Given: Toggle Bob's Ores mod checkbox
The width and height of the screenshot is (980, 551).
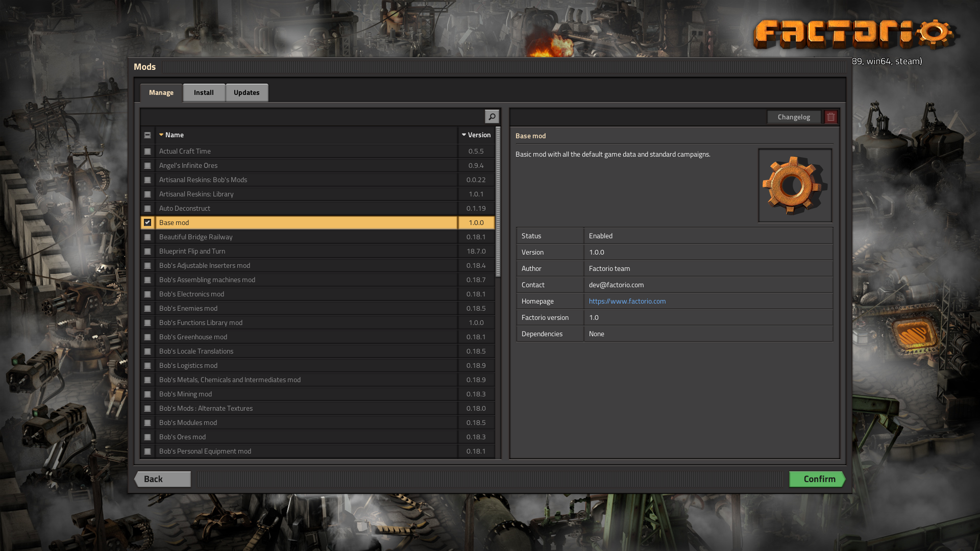Looking at the screenshot, I should (x=148, y=437).
